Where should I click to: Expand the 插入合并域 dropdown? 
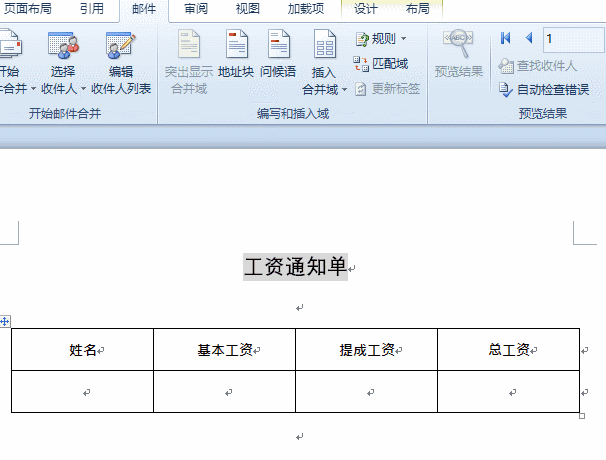[324, 89]
